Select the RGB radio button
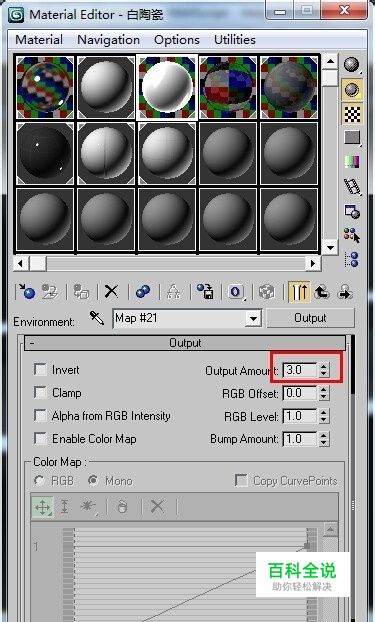 39,481
